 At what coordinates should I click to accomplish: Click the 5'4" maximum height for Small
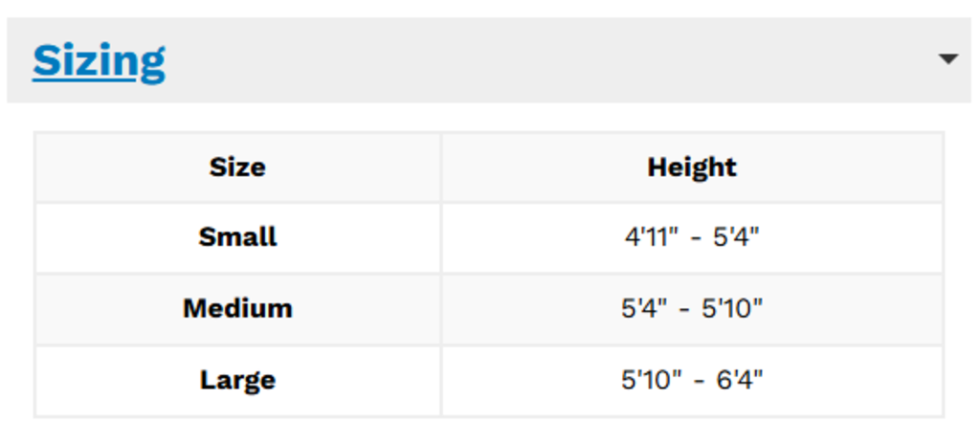point(736,236)
